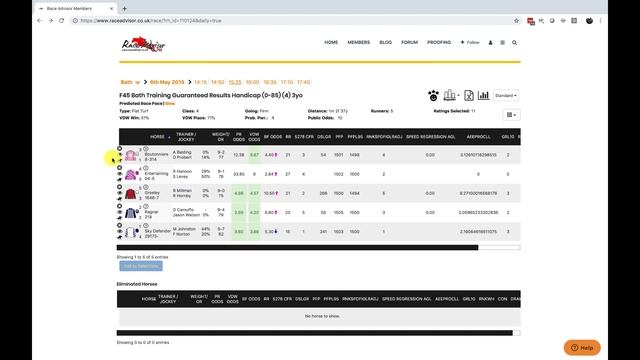Image resolution: width=640 pixels, height=360 pixels.
Task: Export race to Excel file icon
Action: point(469,96)
